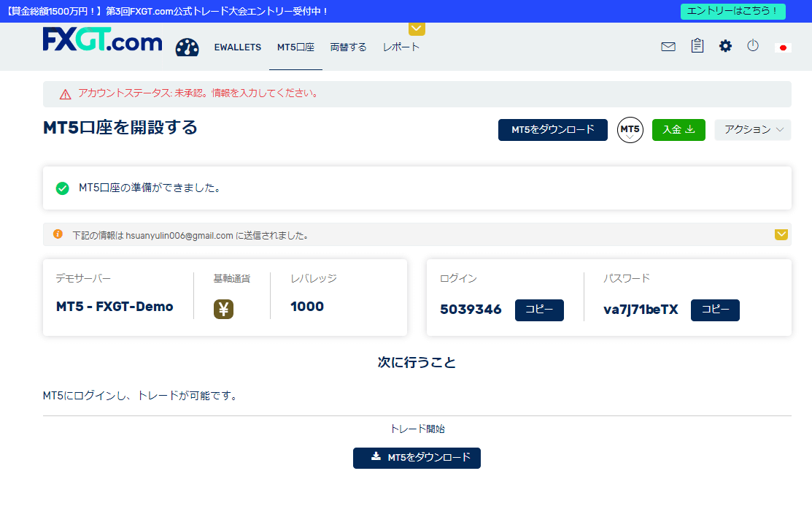Click the green checkmark success icon
The width and height of the screenshot is (812, 506).
click(x=62, y=188)
